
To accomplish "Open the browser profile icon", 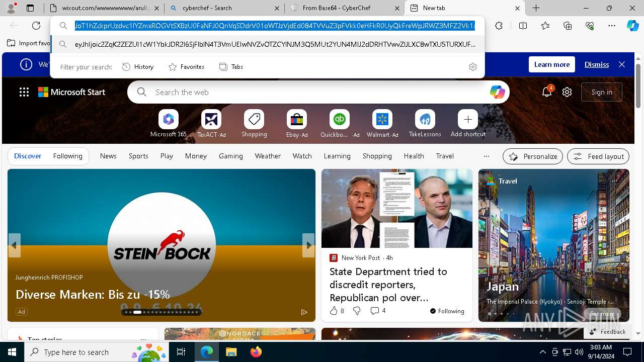I will coord(11,8).
